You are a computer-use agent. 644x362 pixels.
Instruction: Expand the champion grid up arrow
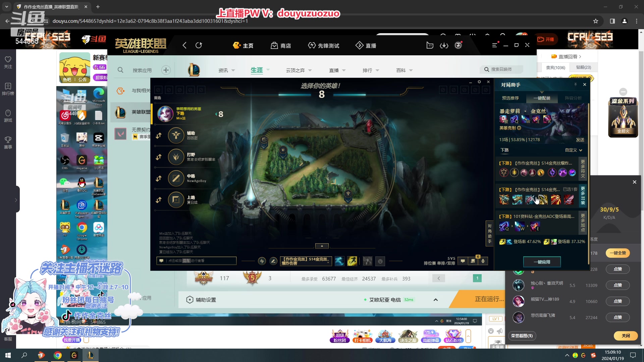point(322,246)
